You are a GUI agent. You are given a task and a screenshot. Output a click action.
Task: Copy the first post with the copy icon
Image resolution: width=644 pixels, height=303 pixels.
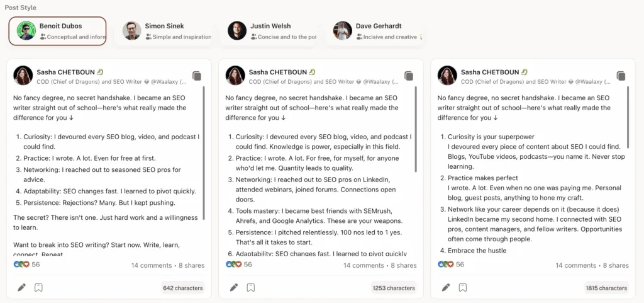[x=197, y=76]
